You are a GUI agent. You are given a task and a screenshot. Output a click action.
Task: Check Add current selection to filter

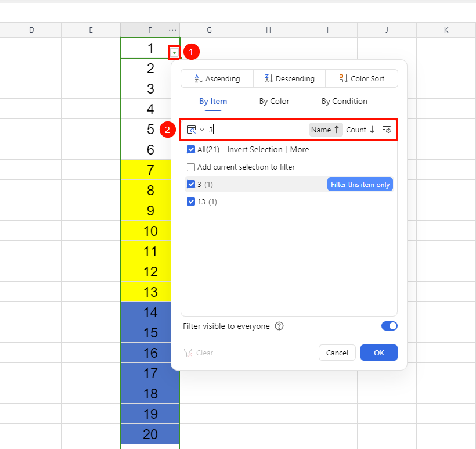(191, 167)
